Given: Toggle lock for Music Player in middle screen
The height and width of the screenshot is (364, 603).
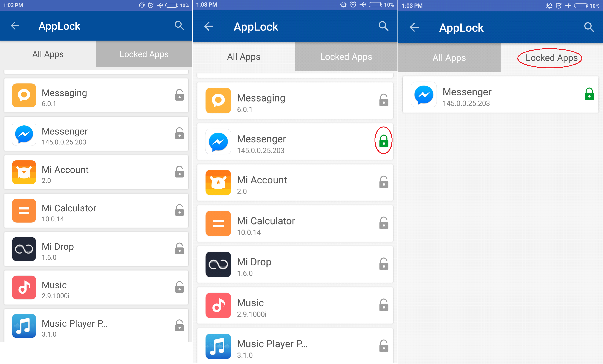Looking at the screenshot, I should click(x=384, y=346).
